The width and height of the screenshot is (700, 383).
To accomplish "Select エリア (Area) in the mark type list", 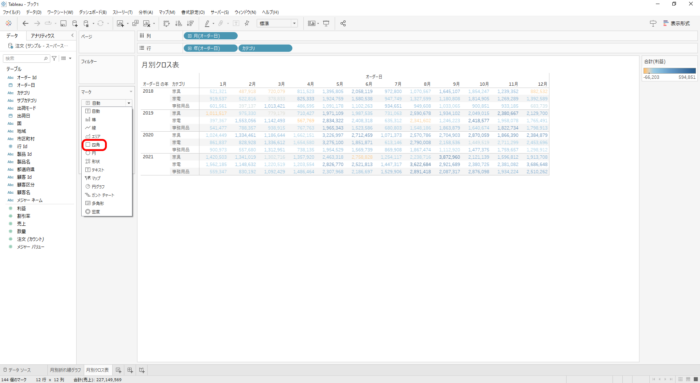I will click(x=107, y=136).
